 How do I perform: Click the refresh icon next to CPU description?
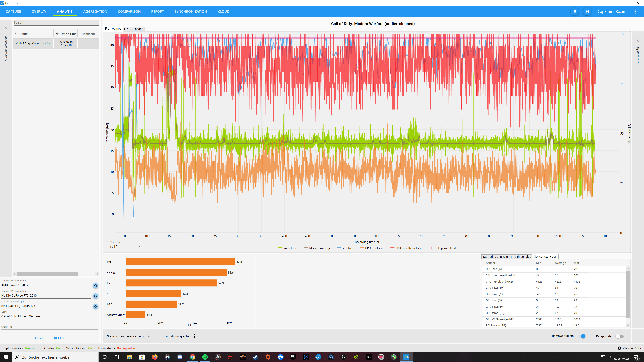[x=95, y=286]
